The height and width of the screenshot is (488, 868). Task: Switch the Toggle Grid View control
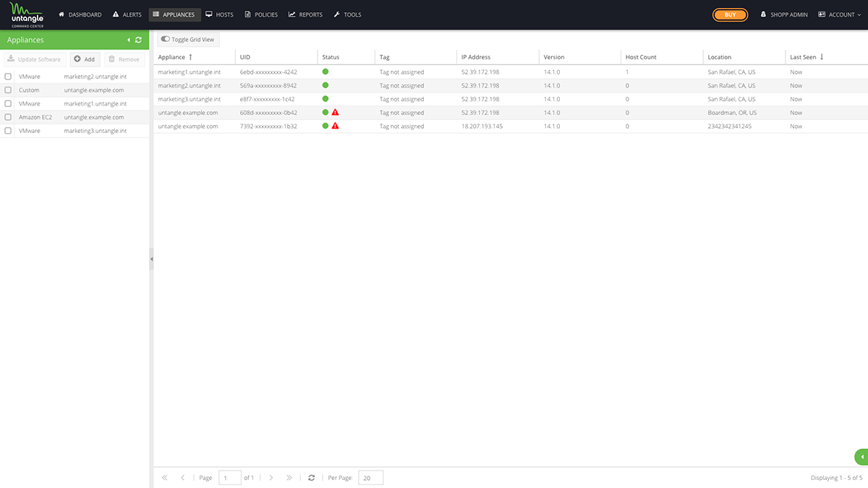coord(188,40)
